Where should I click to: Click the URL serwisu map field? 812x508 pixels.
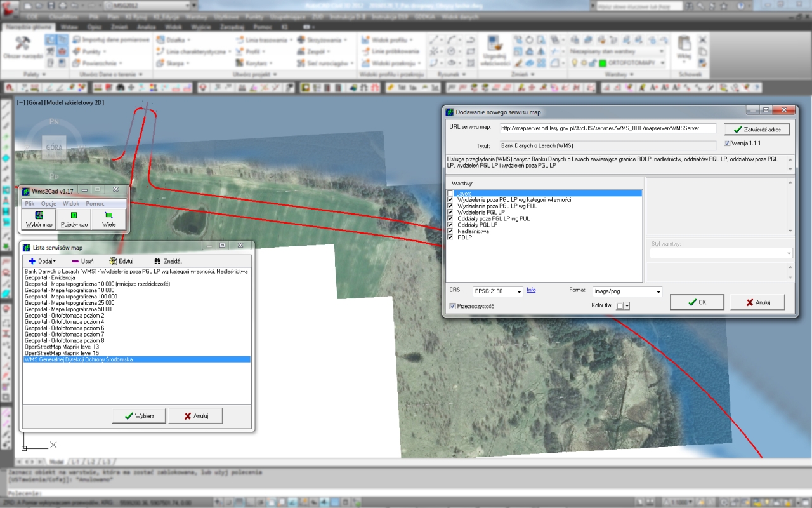608,128
